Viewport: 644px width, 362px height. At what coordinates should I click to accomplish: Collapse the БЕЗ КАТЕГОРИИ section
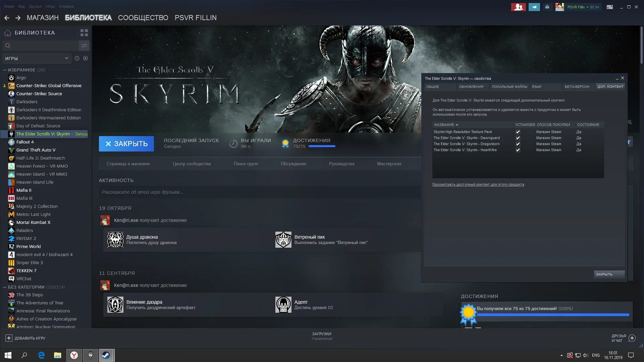click(5, 287)
